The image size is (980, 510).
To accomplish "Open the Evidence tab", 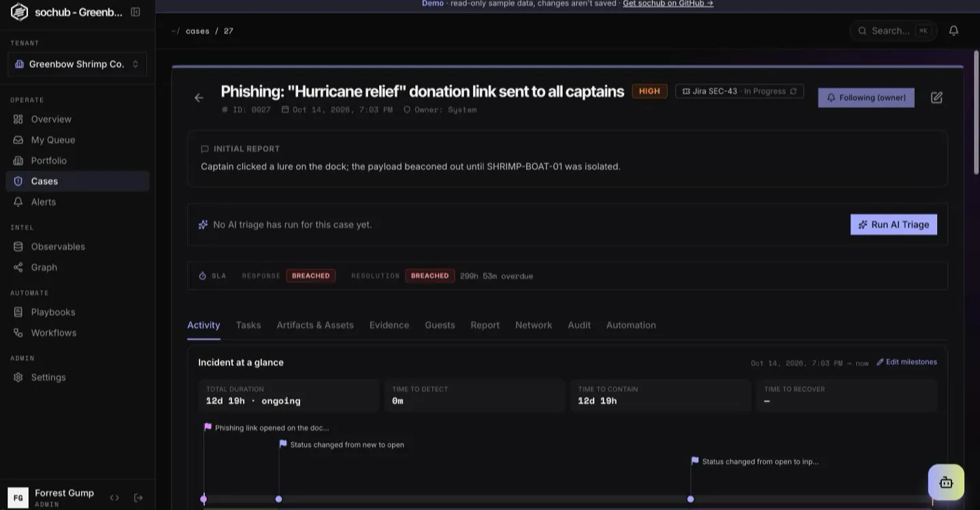I will tap(389, 325).
